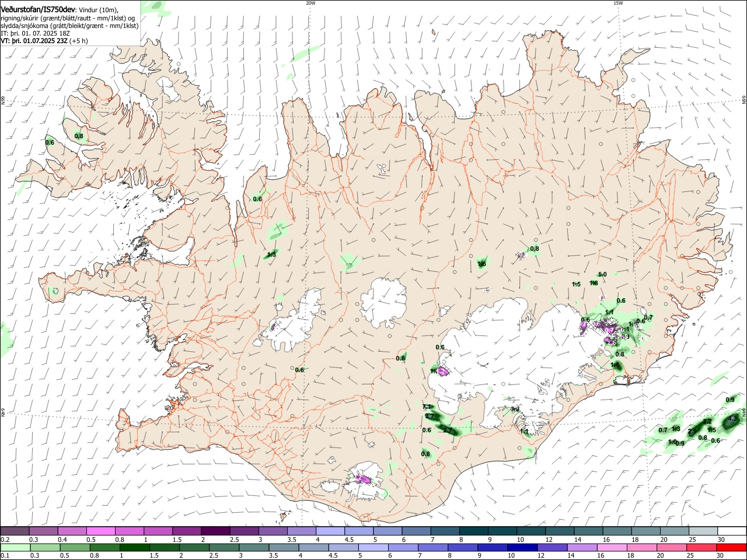Screen dimensions: 747x560
Task: Pick the navy bottom-row swatch between 10 and 12
Action: (x=522, y=547)
